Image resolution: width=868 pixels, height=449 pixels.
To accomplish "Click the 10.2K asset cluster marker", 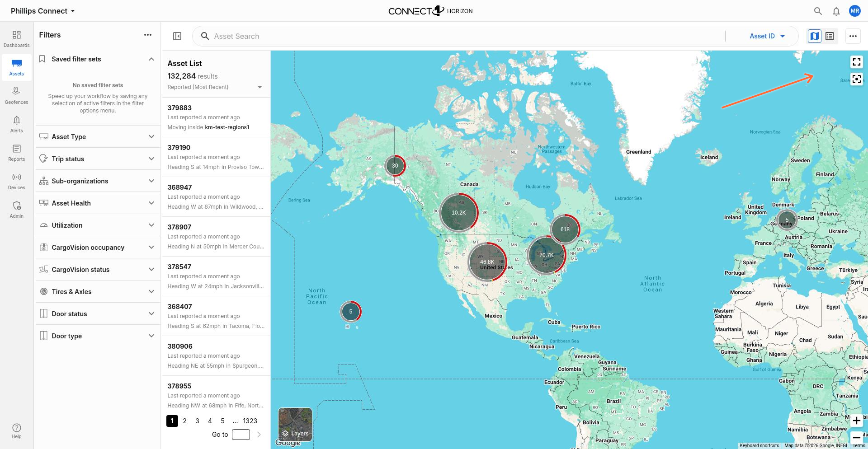I will click(459, 213).
